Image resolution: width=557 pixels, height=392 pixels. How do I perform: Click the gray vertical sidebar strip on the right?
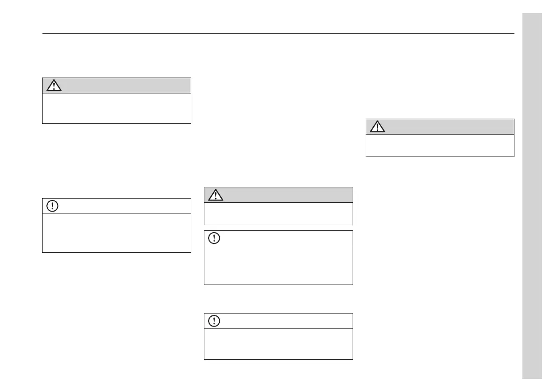(x=532, y=196)
